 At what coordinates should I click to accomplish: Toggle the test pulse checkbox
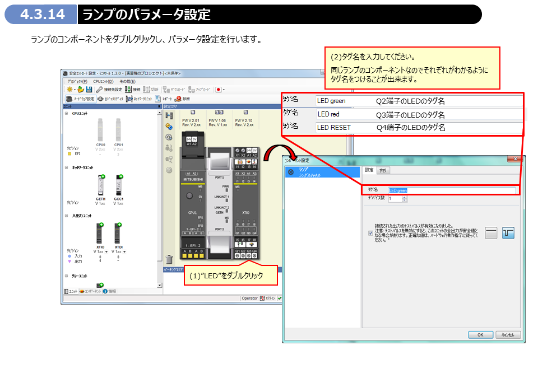click(x=370, y=233)
